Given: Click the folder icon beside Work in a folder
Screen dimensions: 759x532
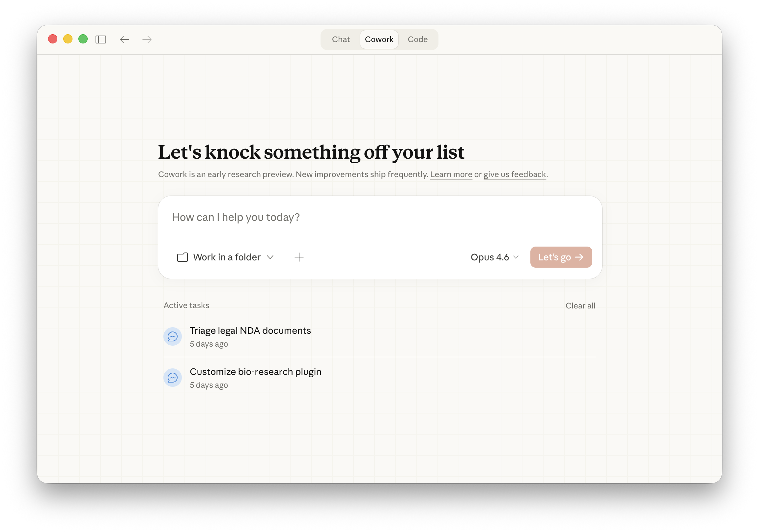Looking at the screenshot, I should click(182, 257).
